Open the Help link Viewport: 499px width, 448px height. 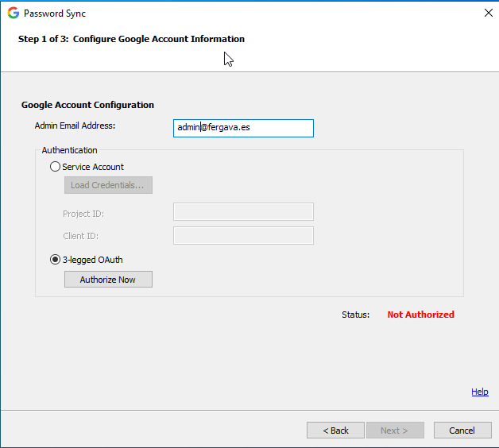pos(480,392)
